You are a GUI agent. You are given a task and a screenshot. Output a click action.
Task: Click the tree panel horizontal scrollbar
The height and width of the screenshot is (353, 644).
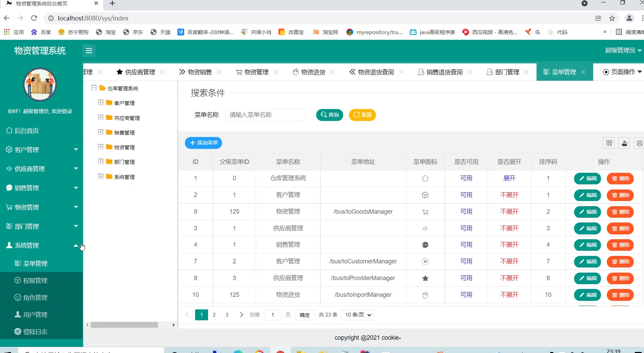(x=125, y=325)
